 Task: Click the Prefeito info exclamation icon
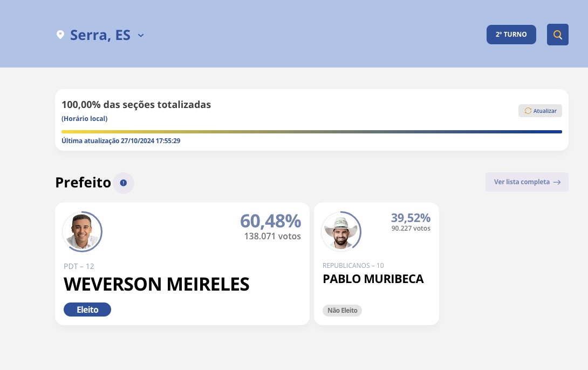(x=124, y=183)
